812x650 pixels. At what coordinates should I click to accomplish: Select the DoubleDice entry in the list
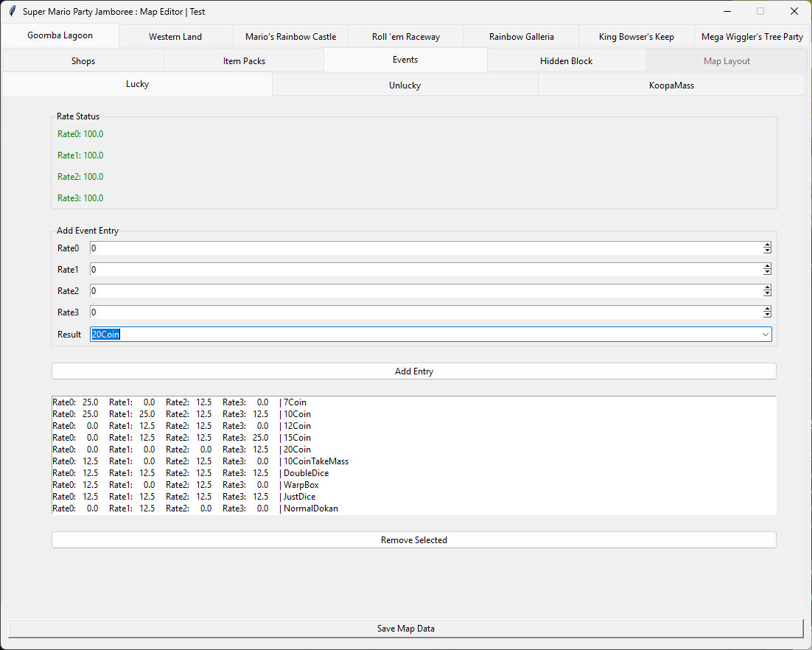[306, 473]
